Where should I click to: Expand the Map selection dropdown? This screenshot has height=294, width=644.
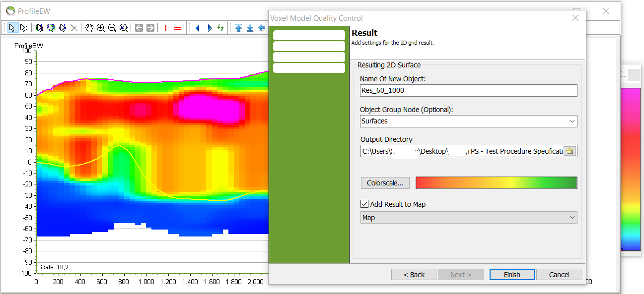(x=572, y=217)
